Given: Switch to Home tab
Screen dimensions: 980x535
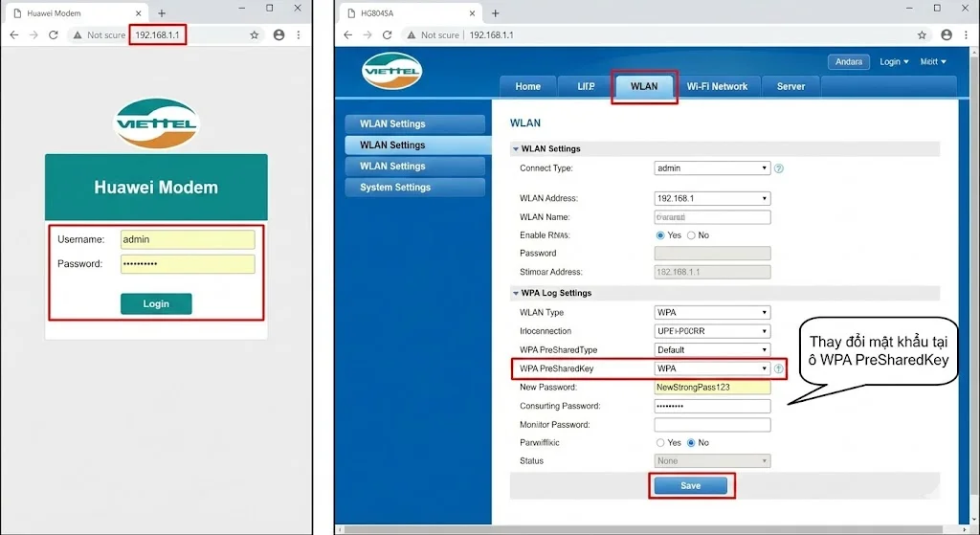Looking at the screenshot, I should coord(528,86).
